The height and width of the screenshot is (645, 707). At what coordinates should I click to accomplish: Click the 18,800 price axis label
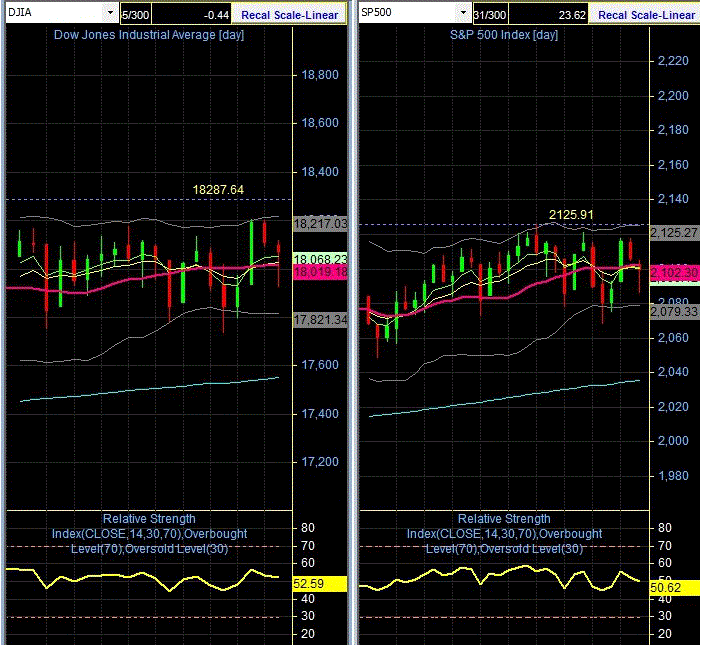coord(320,75)
